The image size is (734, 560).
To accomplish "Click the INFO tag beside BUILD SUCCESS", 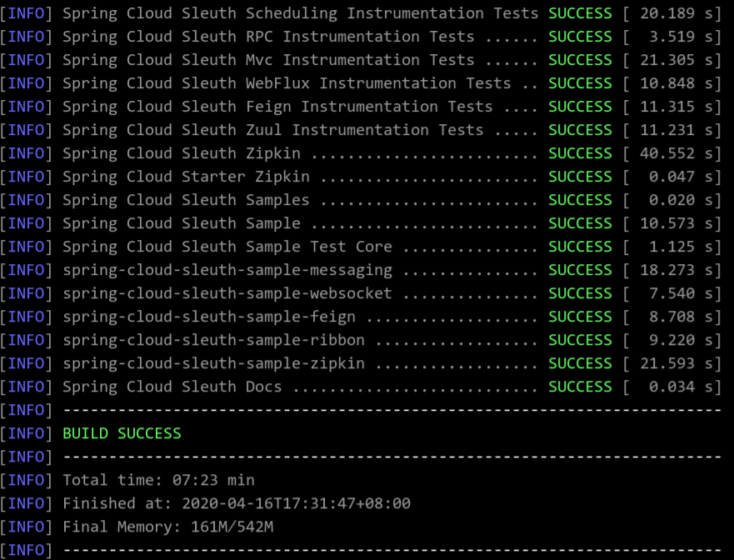I will 26,433.
